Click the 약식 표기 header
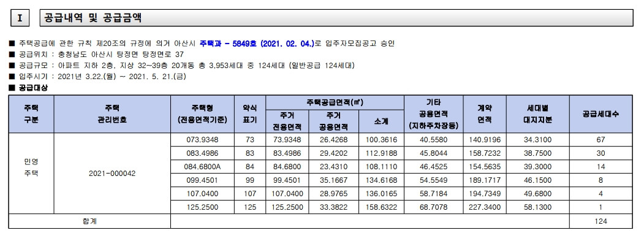This screenshot has height=233, width=644. tap(250, 114)
